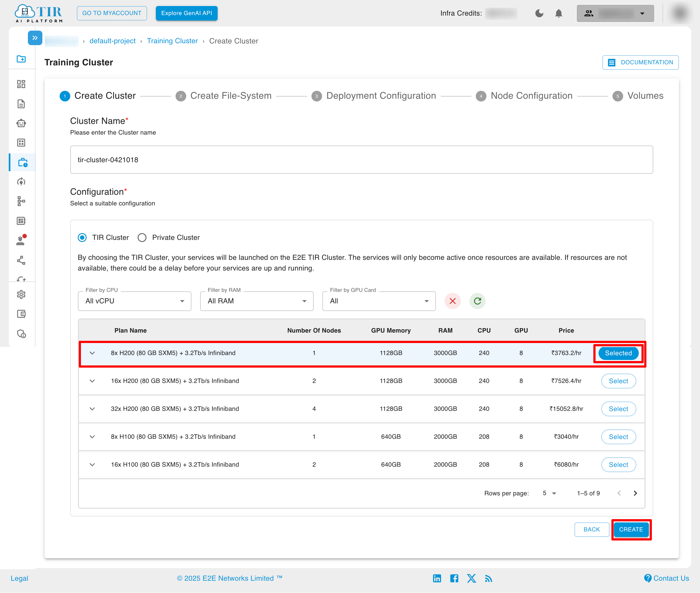This screenshot has width=700, height=593.
Task: Go to Volumes step
Action: click(638, 96)
